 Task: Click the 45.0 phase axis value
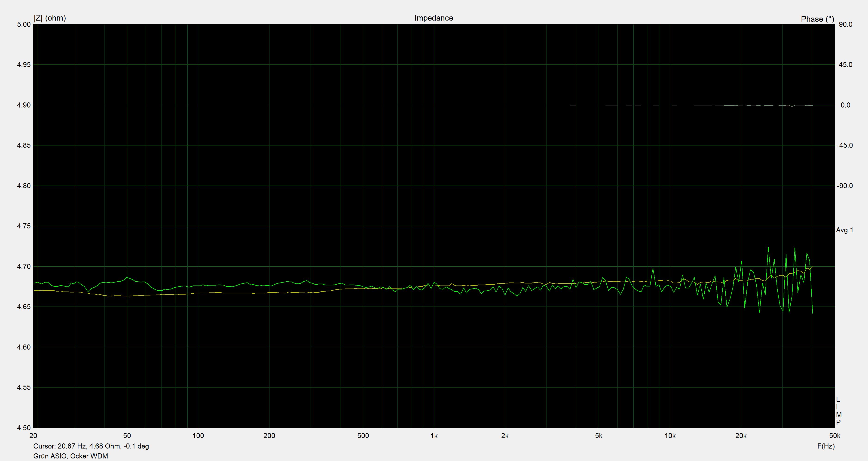(x=845, y=65)
